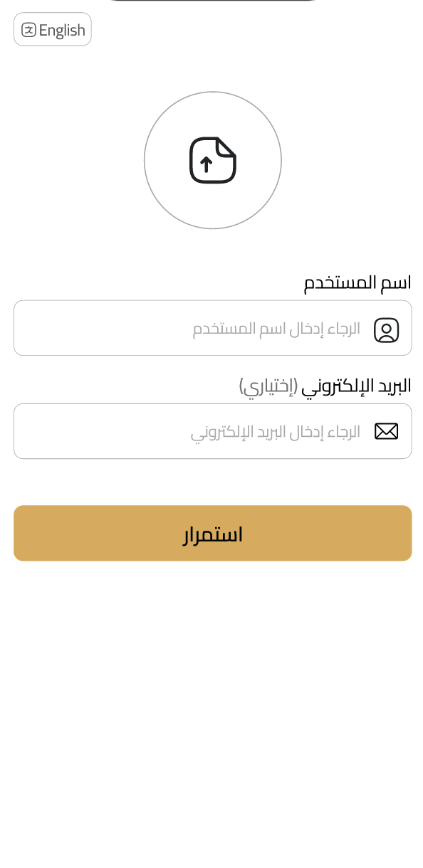This screenshot has height=868, width=423.
Task: Focus the username input field
Action: (213, 328)
